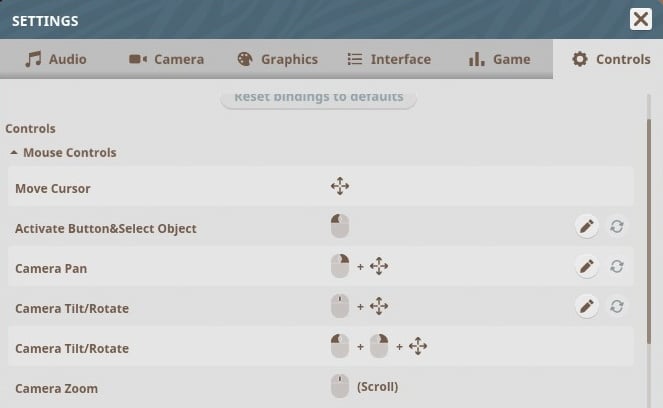
Task: Reset Activate Button&Select Object binding
Action: point(617,227)
